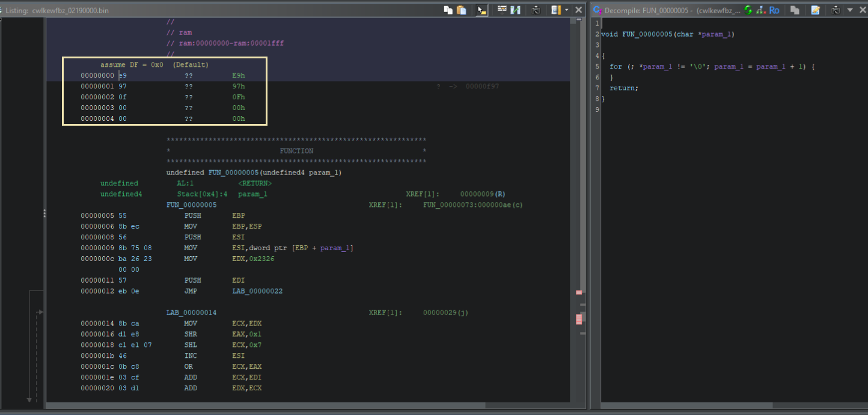Click ADD EDX,ECX at address 00000020

coord(223,389)
